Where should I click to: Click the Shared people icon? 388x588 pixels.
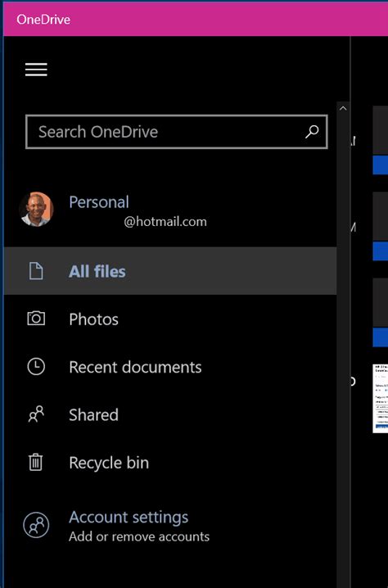(36, 414)
